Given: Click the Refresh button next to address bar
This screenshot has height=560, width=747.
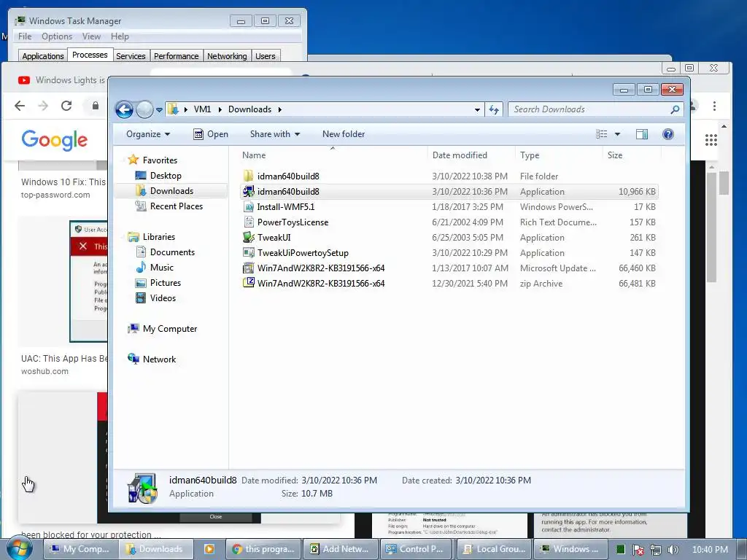Looking at the screenshot, I should point(494,109).
